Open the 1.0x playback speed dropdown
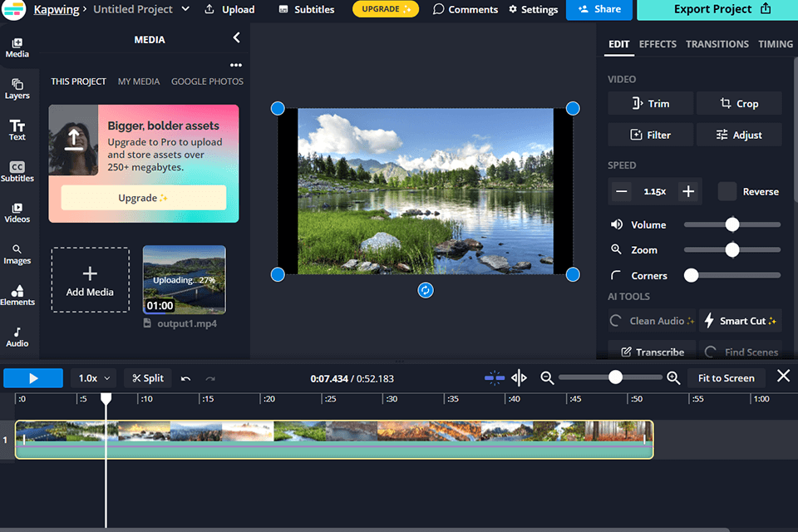 [94, 378]
